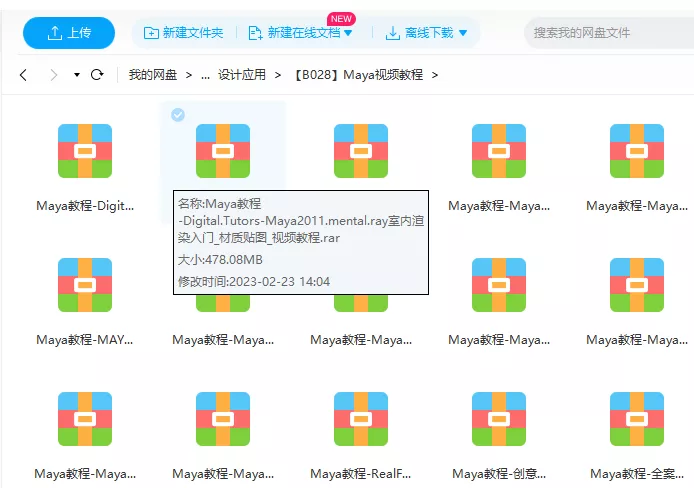The height and width of the screenshot is (488, 694).
Task: Open the Maya教程-创意... archive icon
Action: [x=499, y=419]
